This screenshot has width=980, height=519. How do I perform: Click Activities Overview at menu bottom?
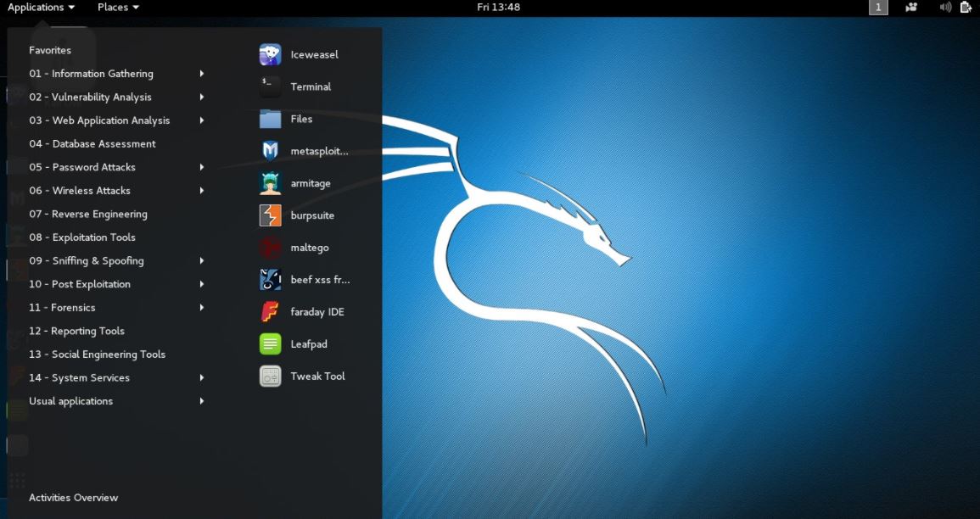pyautogui.click(x=74, y=498)
